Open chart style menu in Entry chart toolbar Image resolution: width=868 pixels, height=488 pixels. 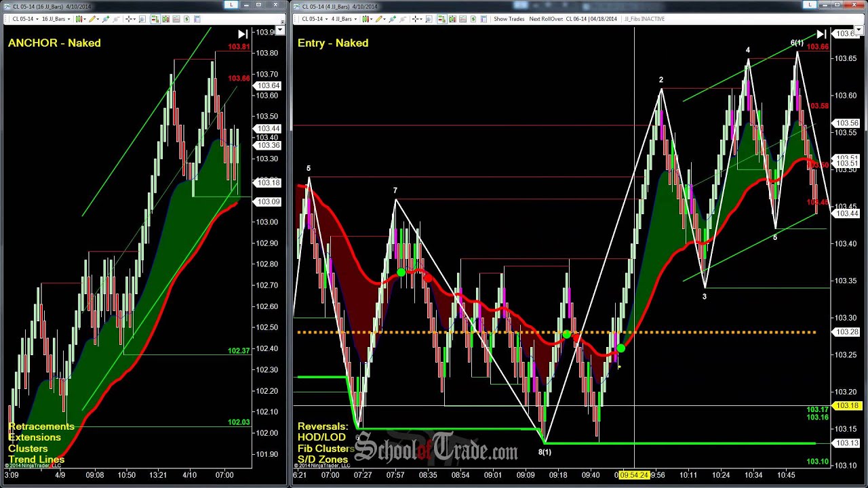pos(367,19)
